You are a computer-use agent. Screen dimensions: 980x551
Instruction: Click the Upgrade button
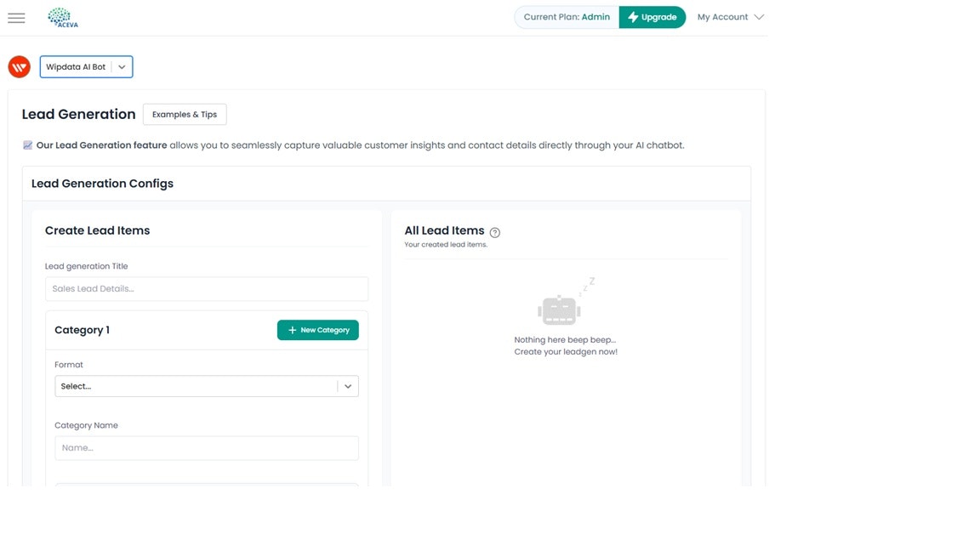click(x=652, y=17)
